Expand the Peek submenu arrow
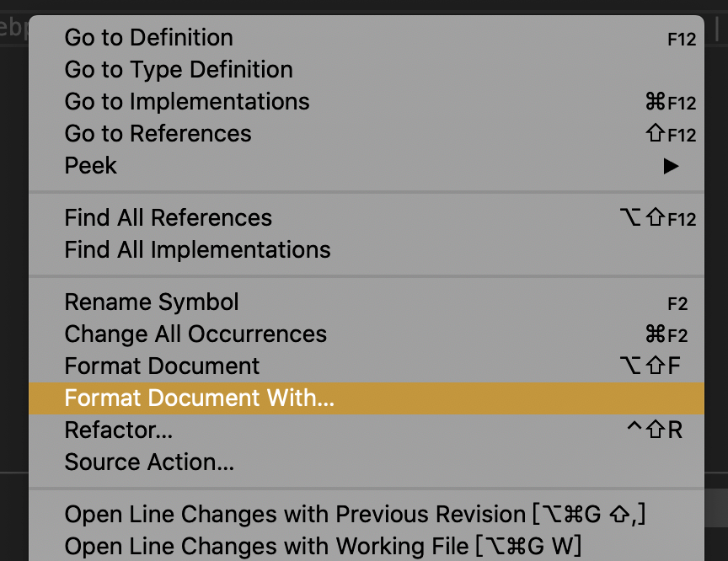Screen dimensions: 728x561 click(670, 166)
